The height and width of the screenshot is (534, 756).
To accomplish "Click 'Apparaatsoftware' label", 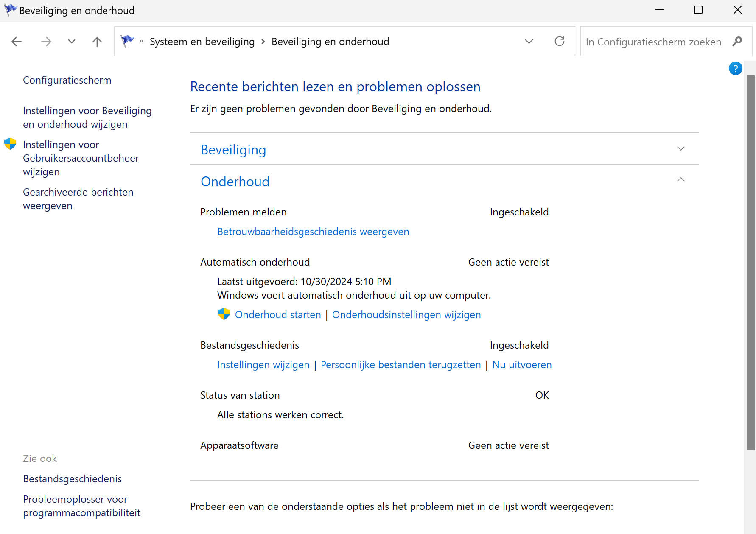I will [239, 445].
